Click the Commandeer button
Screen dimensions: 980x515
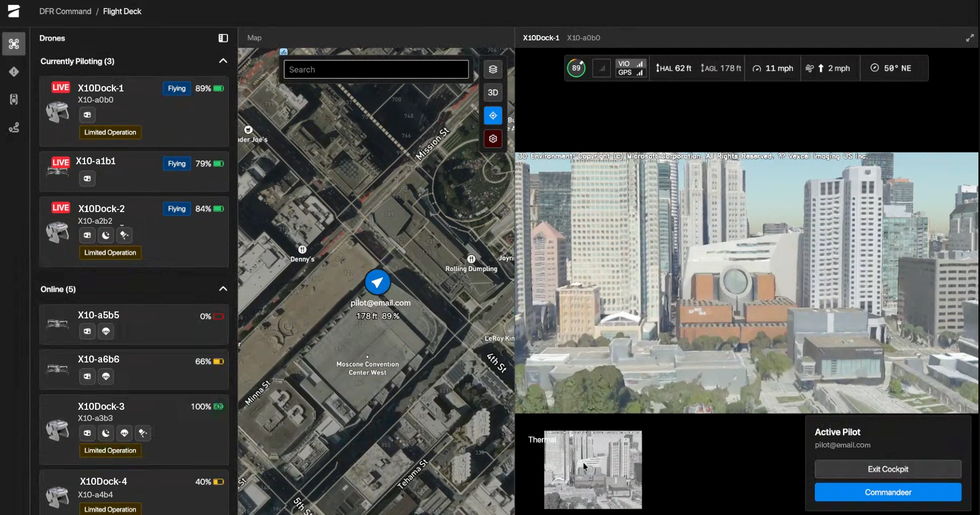888,492
